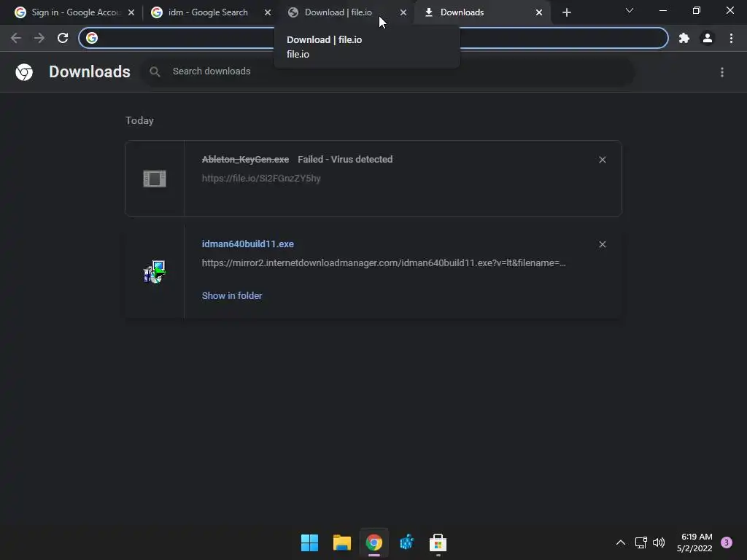Image resolution: width=747 pixels, height=560 pixels.
Task: Click the browser forward arrow
Action: pyautogui.click(x=39, y=38)
